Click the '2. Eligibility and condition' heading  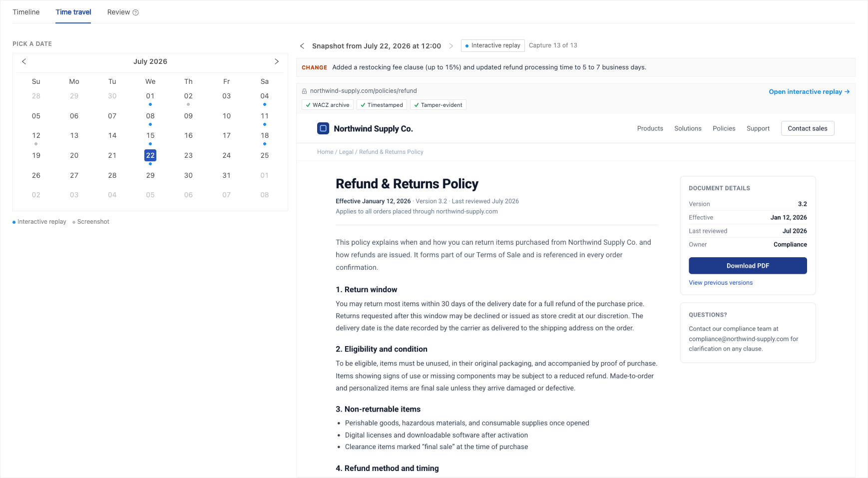click(382, 349)
